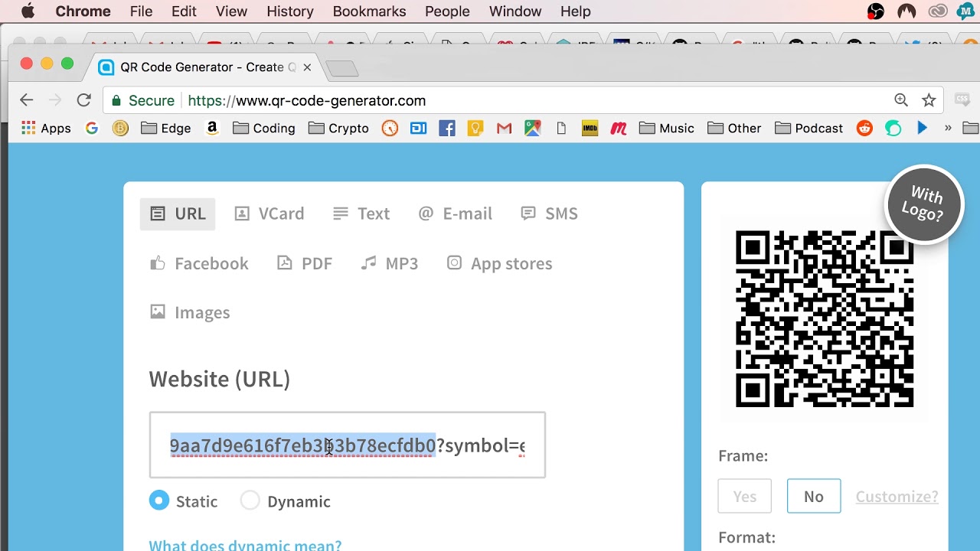
Task: Select the MP3 QR type
Action: click(x=390, y=263)
